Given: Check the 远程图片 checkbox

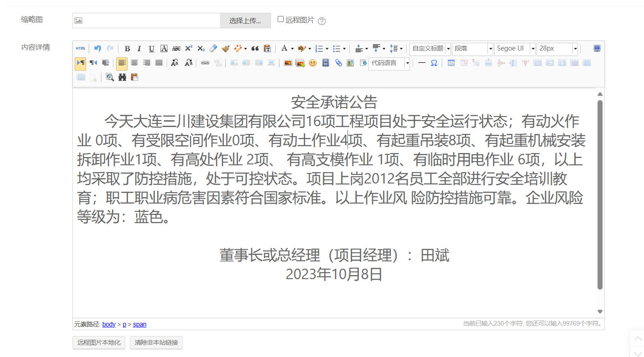Looking at the screenshot, I should (x=281, y=19).
